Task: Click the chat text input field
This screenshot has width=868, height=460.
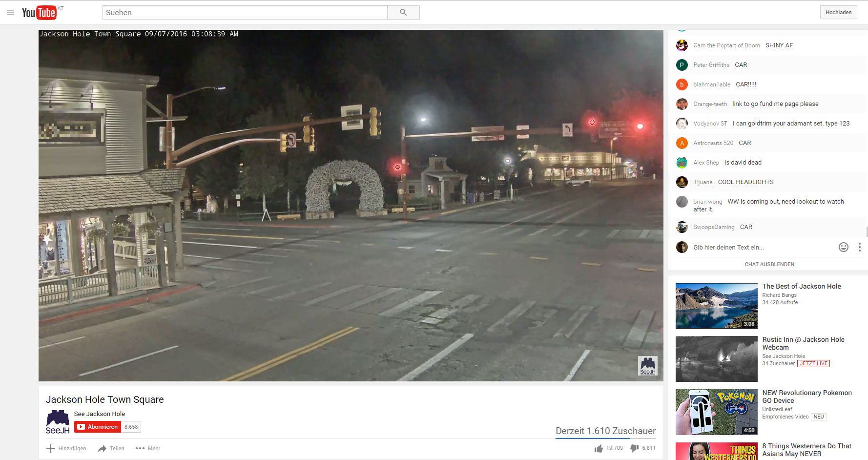Action: [762, 248]
